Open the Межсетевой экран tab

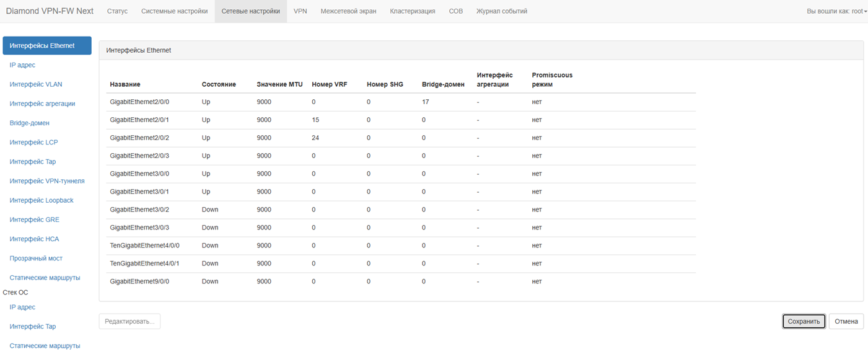click(x=348, y=11)
